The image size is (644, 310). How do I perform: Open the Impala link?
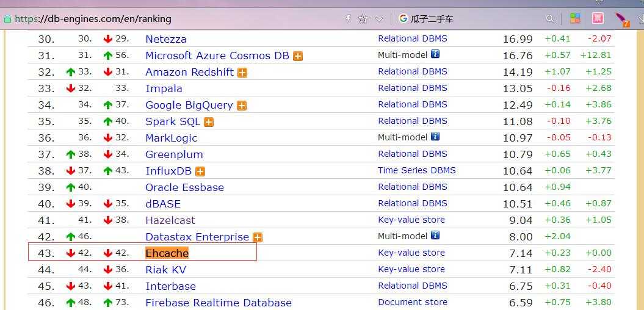tap(164, 88)
